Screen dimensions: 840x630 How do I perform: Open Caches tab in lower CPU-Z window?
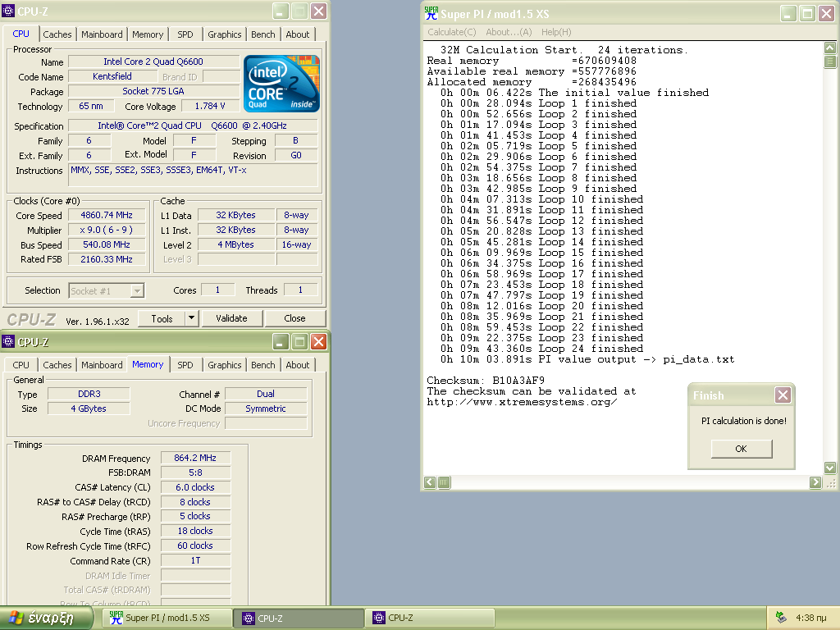(57, 365)
